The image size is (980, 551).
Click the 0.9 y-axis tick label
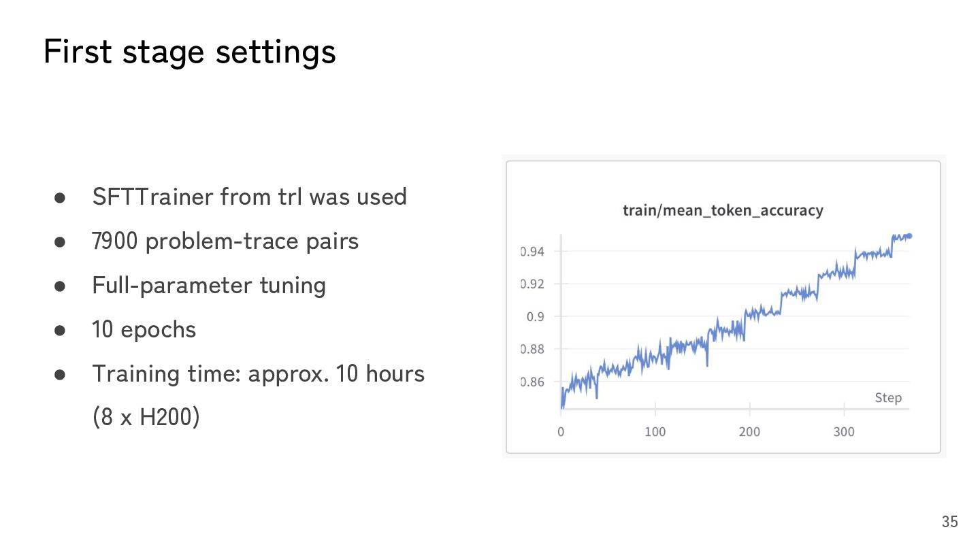point(536,317)
